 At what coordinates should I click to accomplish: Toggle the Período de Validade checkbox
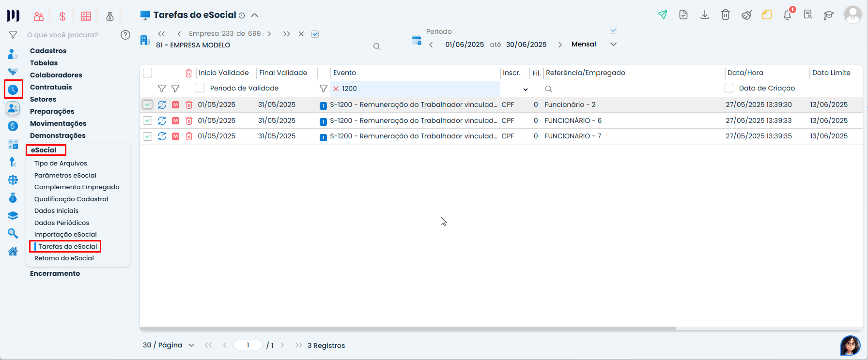[200, 89]
